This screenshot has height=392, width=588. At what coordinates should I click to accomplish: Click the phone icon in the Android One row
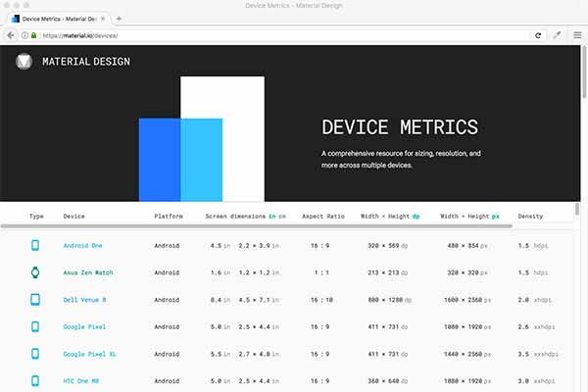(x=35, y=245)
